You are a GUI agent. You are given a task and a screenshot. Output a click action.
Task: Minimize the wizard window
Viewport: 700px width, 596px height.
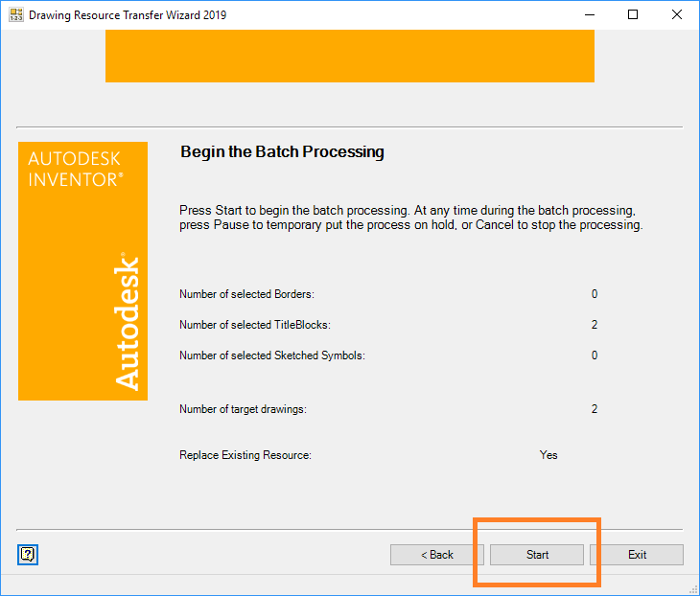coord(590,14)
